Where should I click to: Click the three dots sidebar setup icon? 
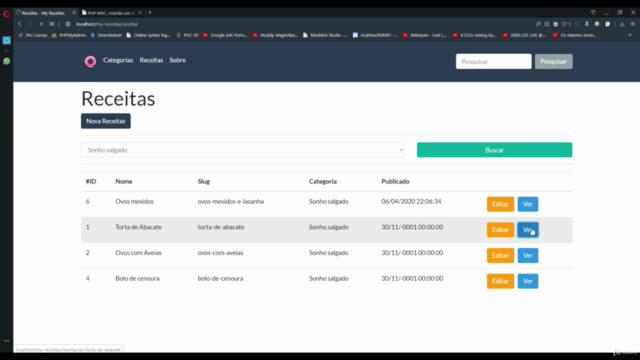pos(7,340)
